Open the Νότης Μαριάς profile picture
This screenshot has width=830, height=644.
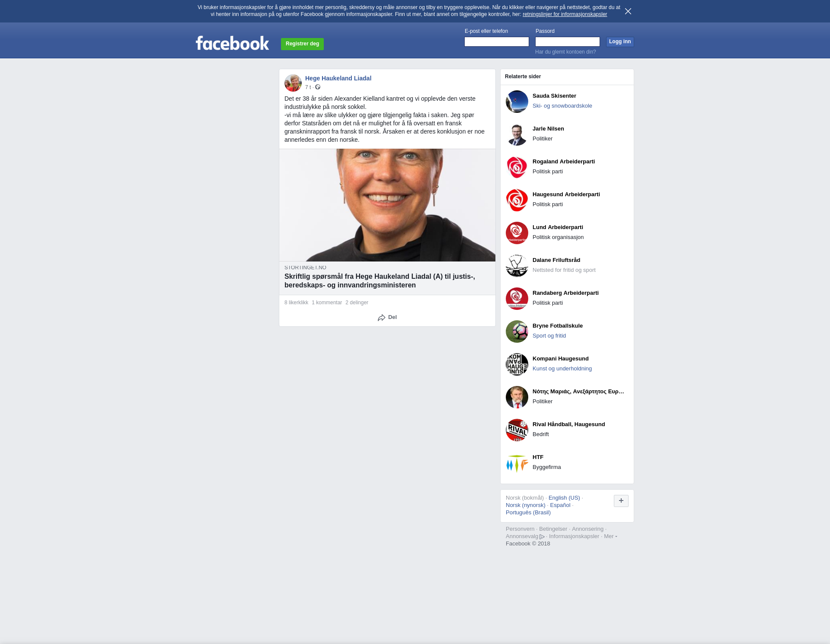click(x=517, y=397)
